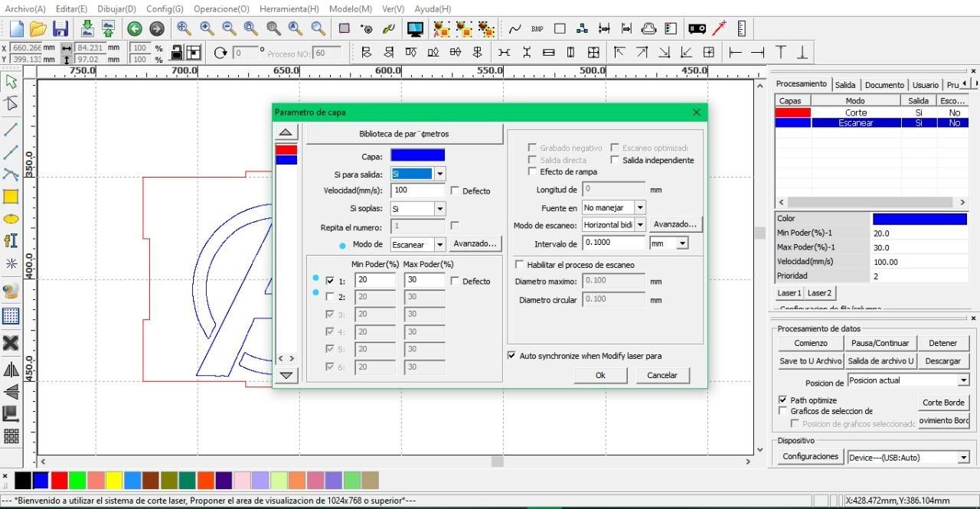
Task: Click the Mirror vertical tool
Action: pos(11,392)
